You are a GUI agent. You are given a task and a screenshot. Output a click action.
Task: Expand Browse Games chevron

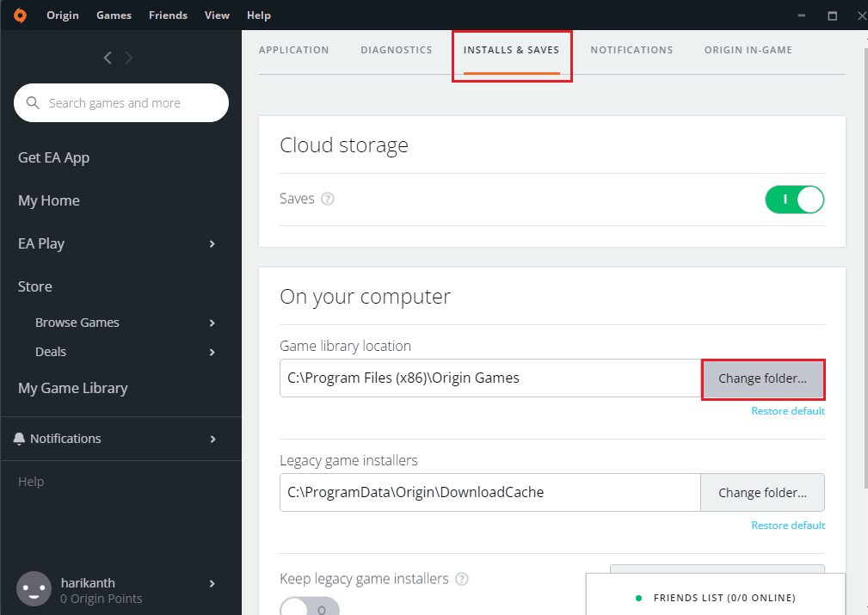(212, 323)
